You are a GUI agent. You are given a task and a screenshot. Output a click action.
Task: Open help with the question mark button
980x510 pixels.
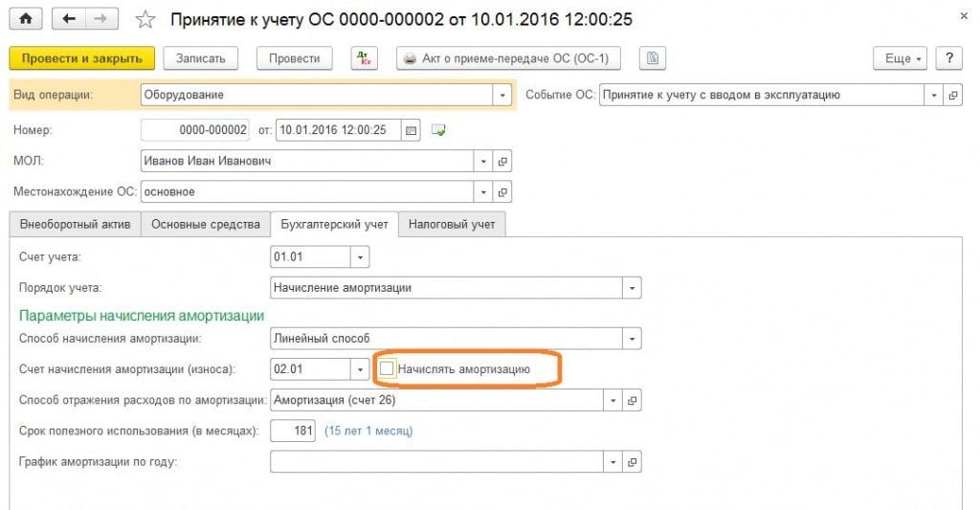[948, 58]
